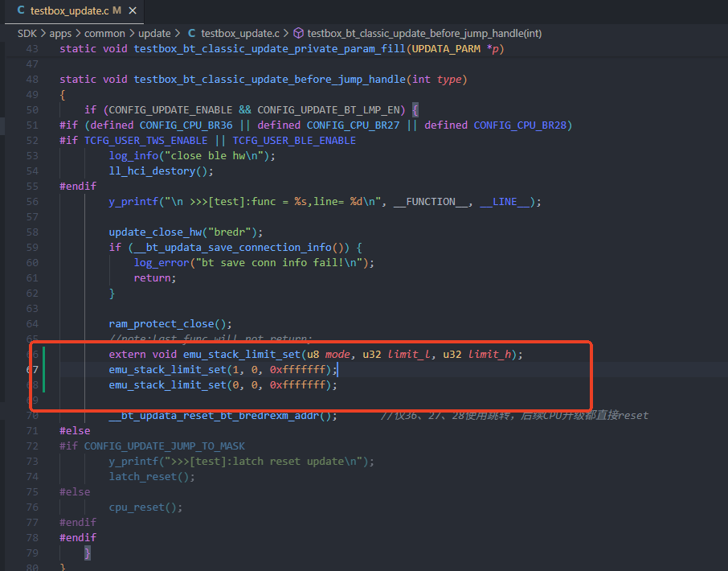Open the update breadcrumb folder
The height and width of the screenshot is (571, 728).
click(154, 34)
